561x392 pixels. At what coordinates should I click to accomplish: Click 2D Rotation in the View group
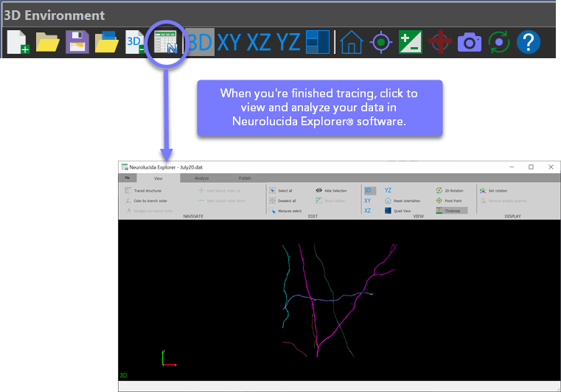(450, 191)
